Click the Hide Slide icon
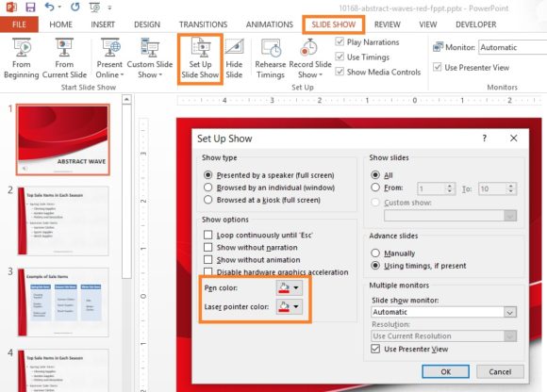The image size is (547, 392). pos(234,48)
